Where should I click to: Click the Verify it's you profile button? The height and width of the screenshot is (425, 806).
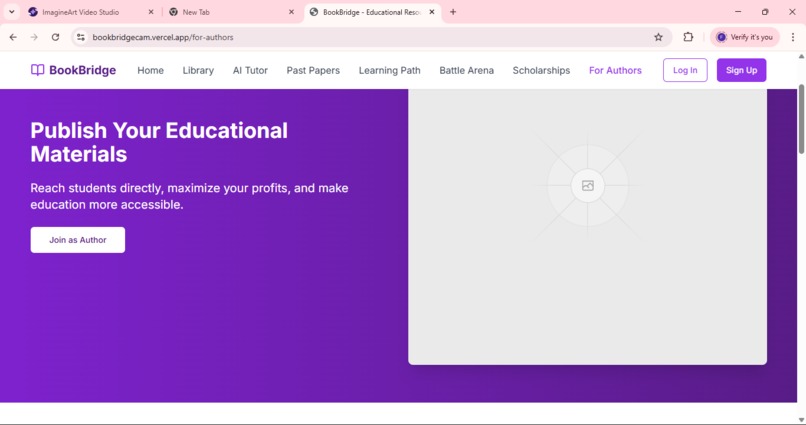point(745,37)
